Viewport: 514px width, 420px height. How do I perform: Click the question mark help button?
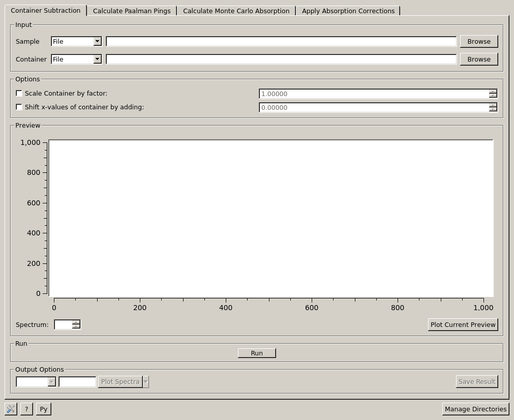tap(27, 409)
